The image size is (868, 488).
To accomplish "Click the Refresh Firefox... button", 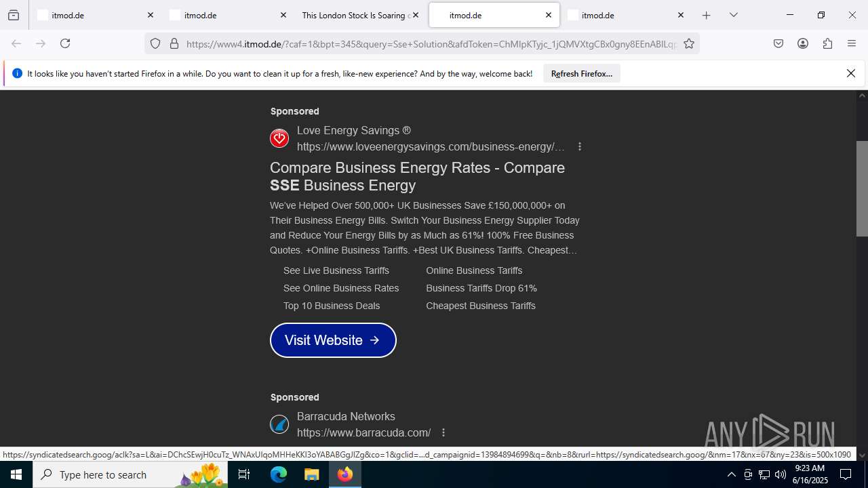I will (x=582, y=73).
